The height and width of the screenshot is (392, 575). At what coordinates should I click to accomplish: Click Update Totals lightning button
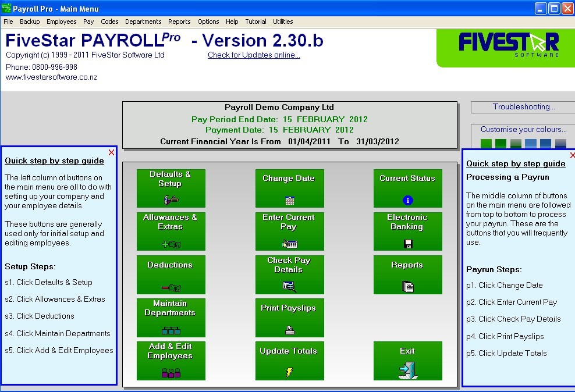point(290,361)
